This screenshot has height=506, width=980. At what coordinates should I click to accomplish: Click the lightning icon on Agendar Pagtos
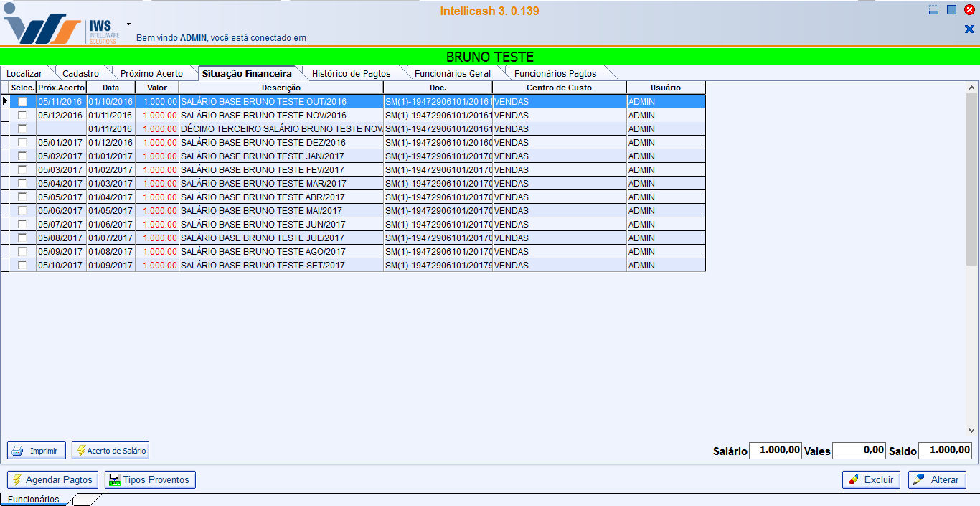(x=17, y=479)
